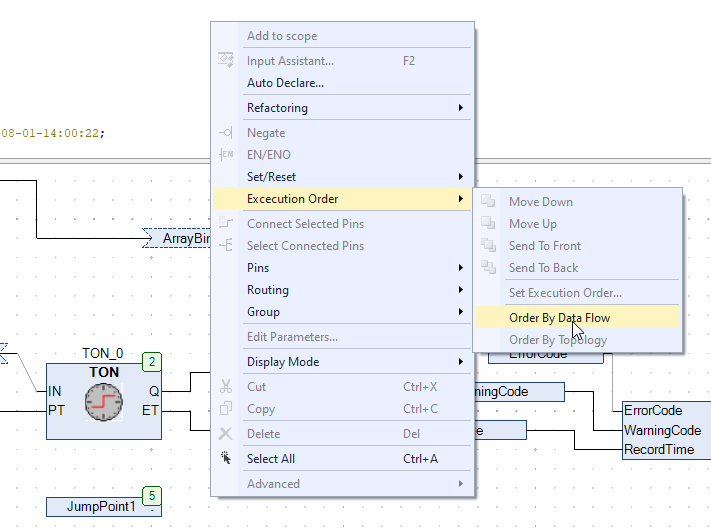Click the Connect Selected Pins icon
The width and height of the screenshot is (711, 528).
(x=226, y=223)
